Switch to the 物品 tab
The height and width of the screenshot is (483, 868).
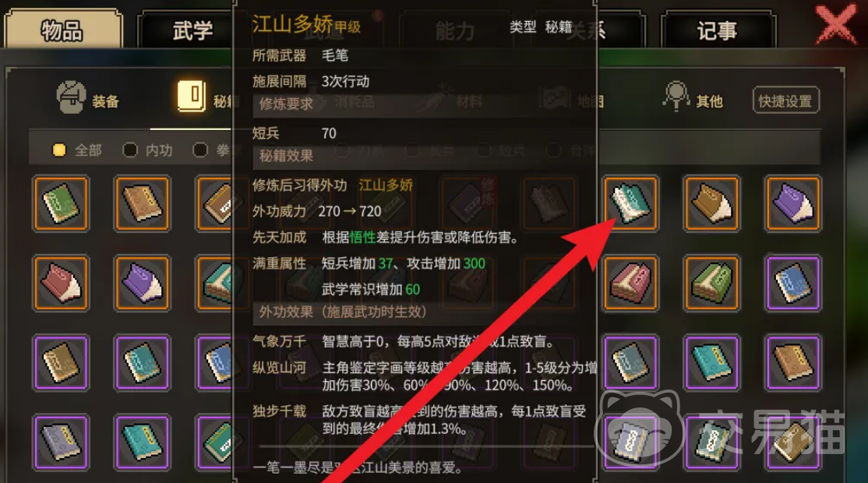pos(62,30)
